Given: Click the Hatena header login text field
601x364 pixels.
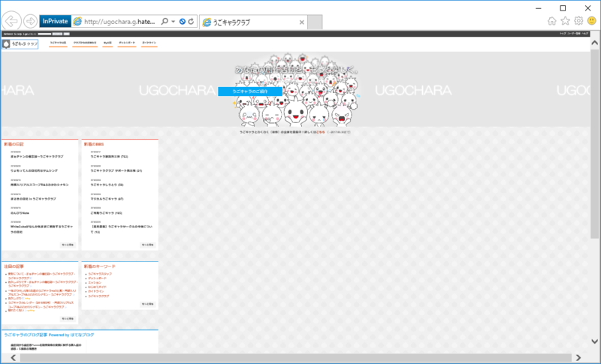Looking at the screenshot, I should (x=44, y=34).
